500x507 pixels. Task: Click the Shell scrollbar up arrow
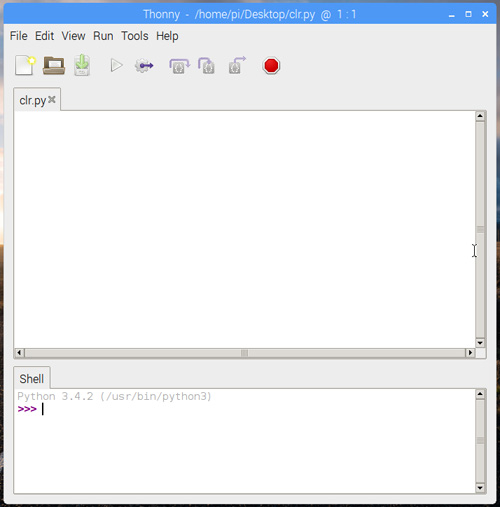coord(480,394)
